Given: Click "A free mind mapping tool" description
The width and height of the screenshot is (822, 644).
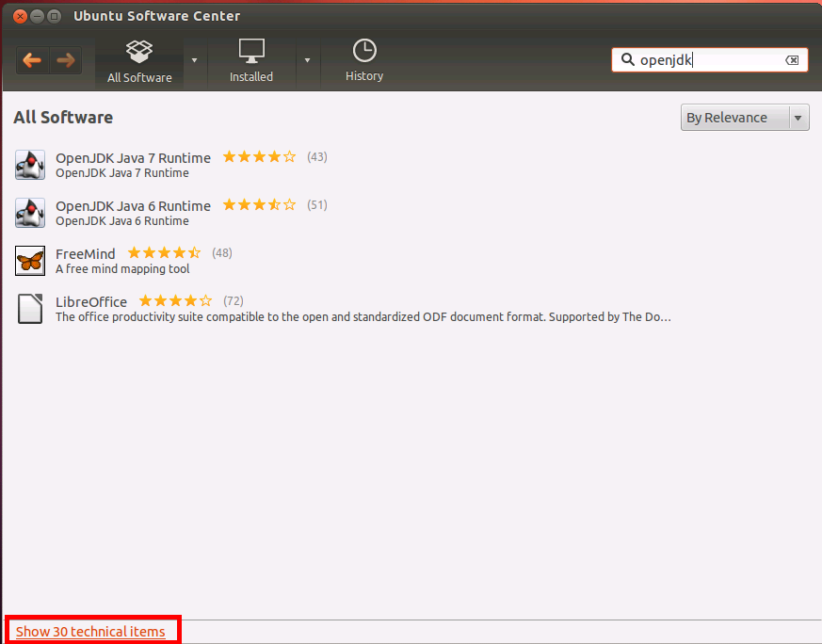Looking at the screenshot, I should [x=122, y=269].
